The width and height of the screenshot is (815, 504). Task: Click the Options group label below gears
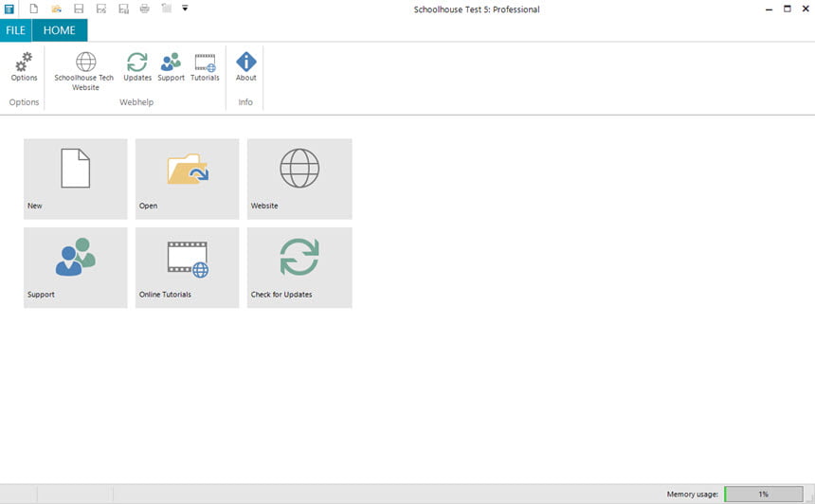[x=24, y=102]
